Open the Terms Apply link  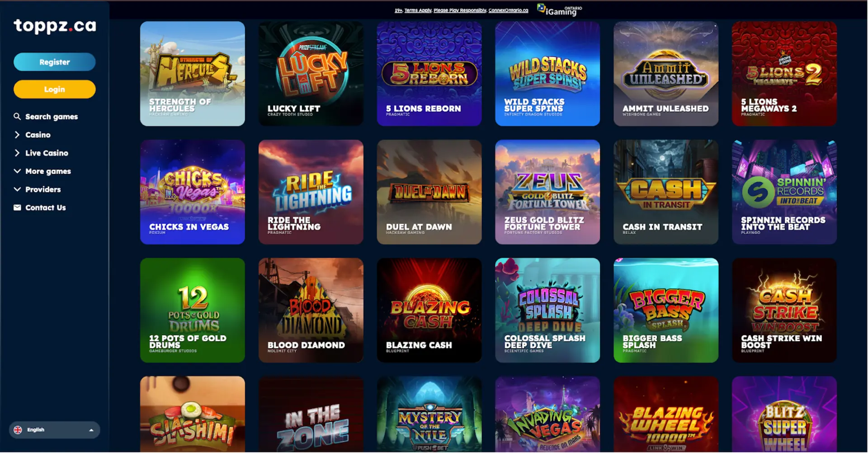point(418,10)
